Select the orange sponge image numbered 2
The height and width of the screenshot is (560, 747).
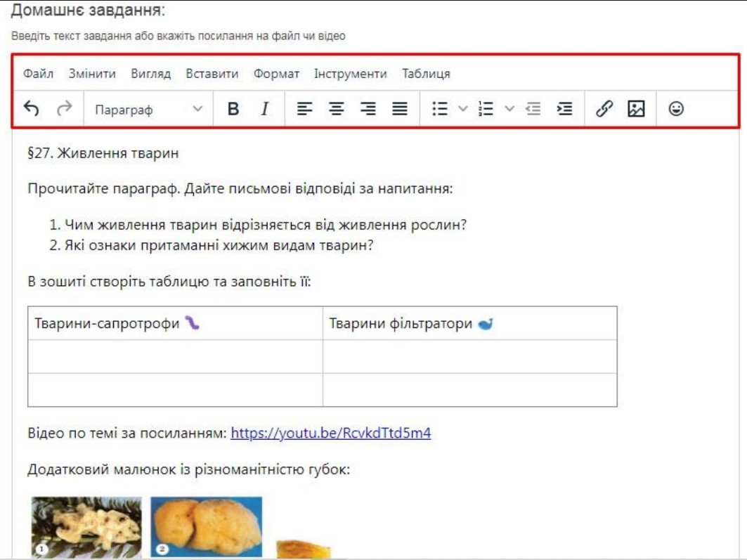207,527
